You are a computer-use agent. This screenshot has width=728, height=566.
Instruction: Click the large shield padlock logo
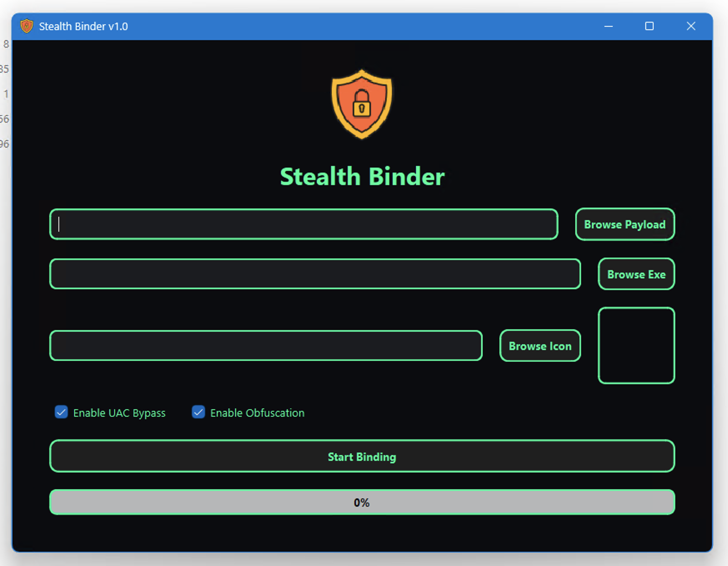(361, 104)
